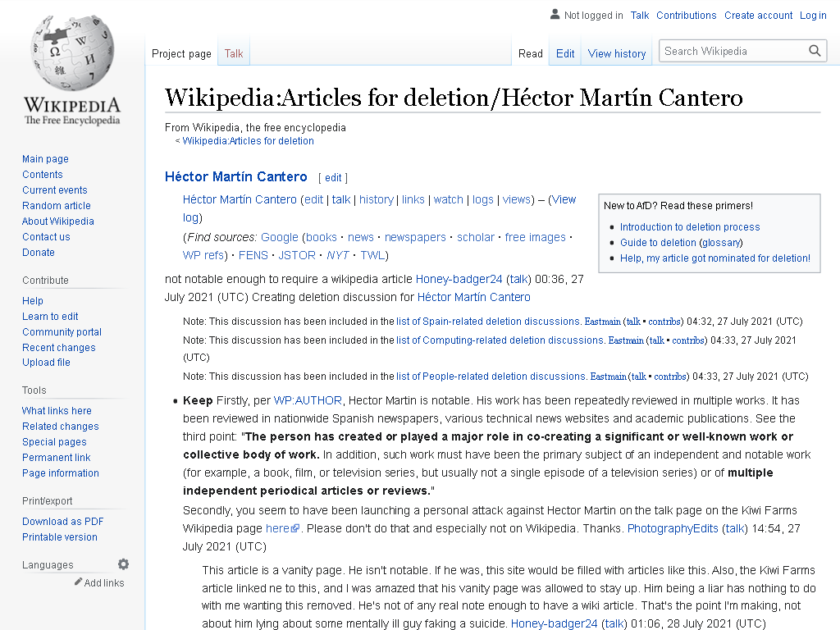
Task: Click the glossary link
Action: [x=720, y=242]
